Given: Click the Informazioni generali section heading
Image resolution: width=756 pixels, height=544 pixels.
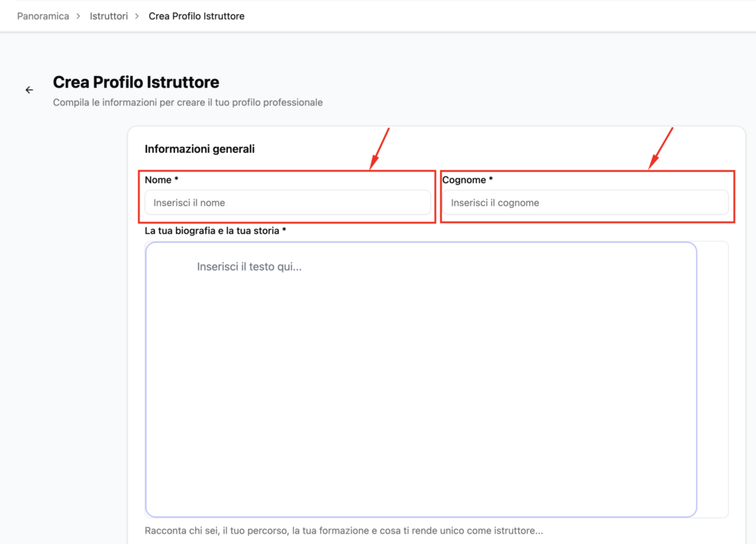Looking at the screenshot, I should point(199,149).
